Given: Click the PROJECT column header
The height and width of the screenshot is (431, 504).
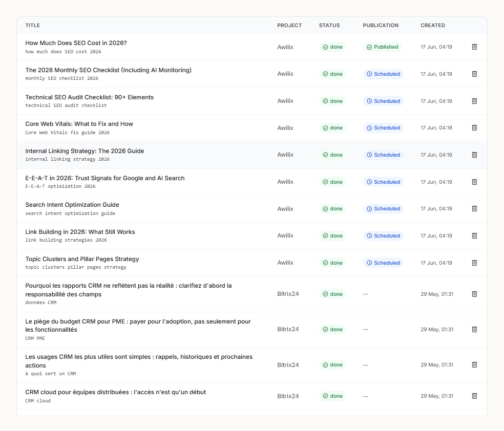Looking at the screenshot, I should [x=289, y=26].
